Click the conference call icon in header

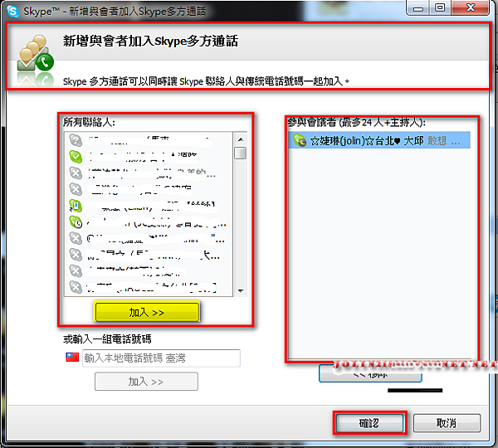[36, 61]
